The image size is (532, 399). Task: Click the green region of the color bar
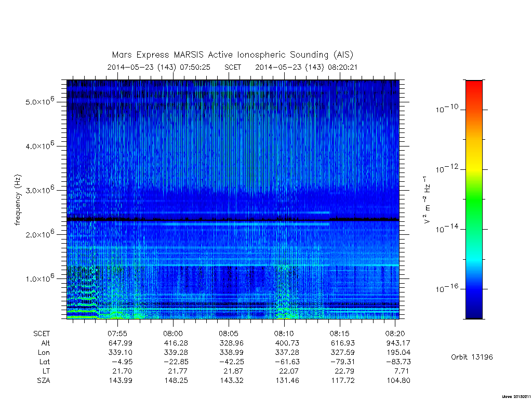coord(474,200)
